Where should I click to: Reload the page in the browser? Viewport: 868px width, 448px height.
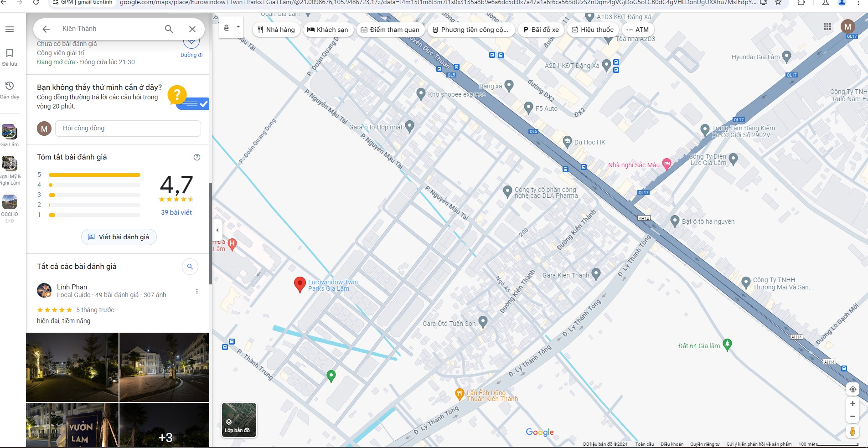pos(36,2)
